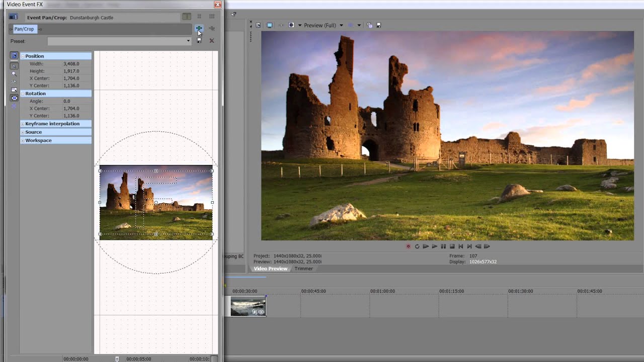The width and height of the screenshot is (644, 362).
Task: Select the Zoom magnifier tool in Pan/Crop
Action: tap(14, 73)
